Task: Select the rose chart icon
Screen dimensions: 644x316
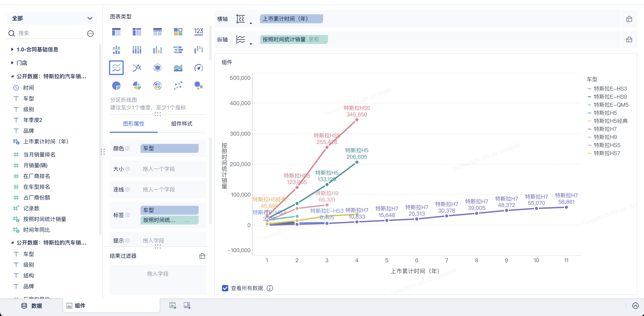Action: 137,86
